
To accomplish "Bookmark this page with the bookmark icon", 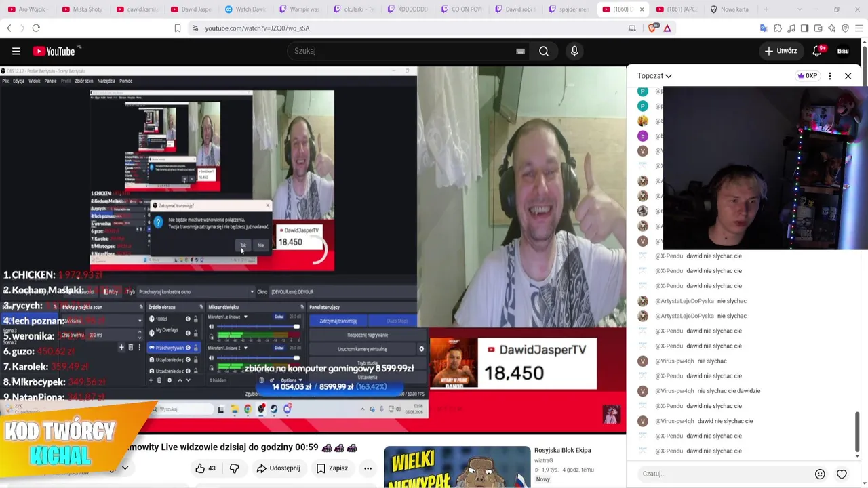I will point(178,28).
